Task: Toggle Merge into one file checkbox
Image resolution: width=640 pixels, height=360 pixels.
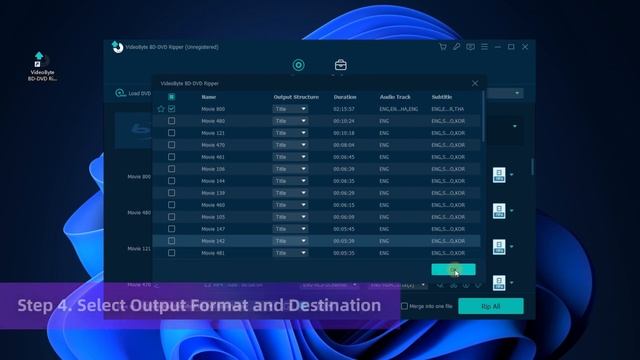Action: 404,306
